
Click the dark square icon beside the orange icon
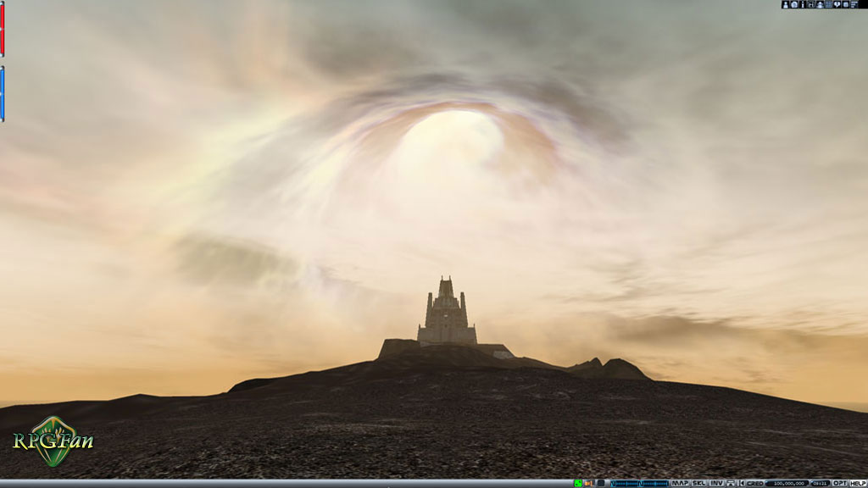tap(601, 484)
